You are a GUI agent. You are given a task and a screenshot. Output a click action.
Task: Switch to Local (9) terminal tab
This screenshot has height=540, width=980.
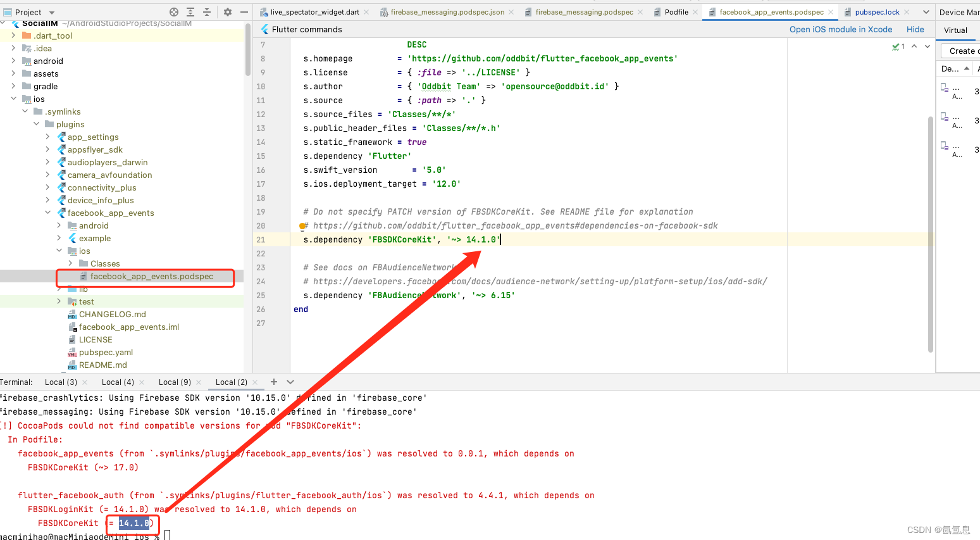(175, 382)
